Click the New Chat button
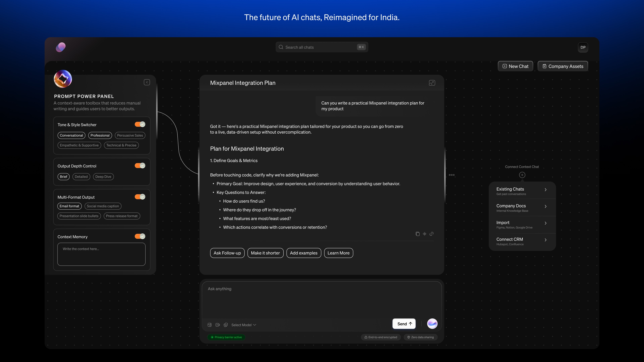The width and height of the screenshot is (644, 362). tap(515, 66)
